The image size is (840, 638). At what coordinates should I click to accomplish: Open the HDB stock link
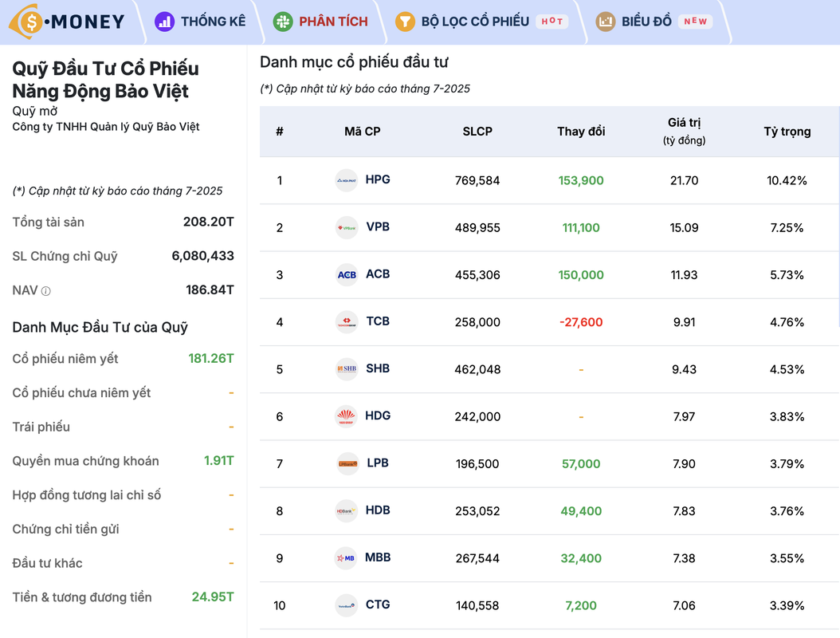click(x=378, y=510)
